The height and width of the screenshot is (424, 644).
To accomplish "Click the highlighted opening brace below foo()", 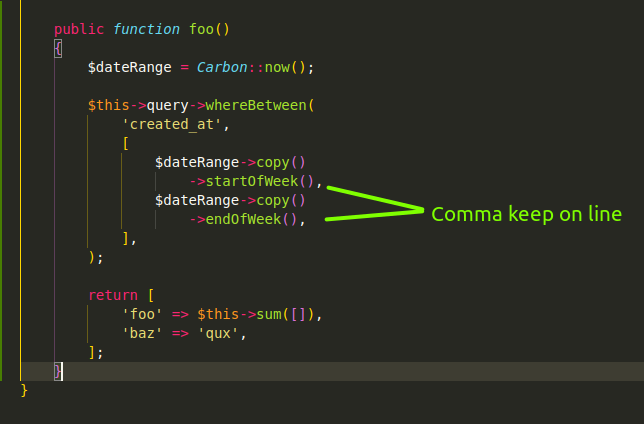I will pyautogui.click(x=59, y=48).
